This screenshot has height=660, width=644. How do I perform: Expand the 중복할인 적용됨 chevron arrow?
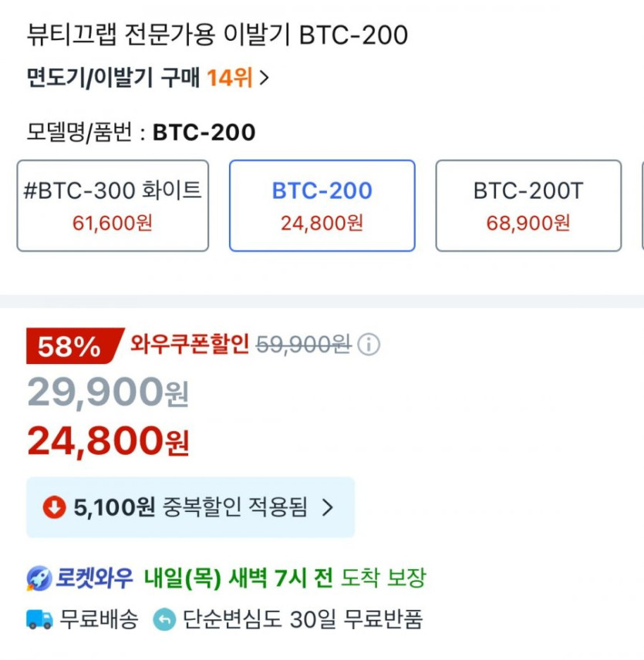pos(327,507)
